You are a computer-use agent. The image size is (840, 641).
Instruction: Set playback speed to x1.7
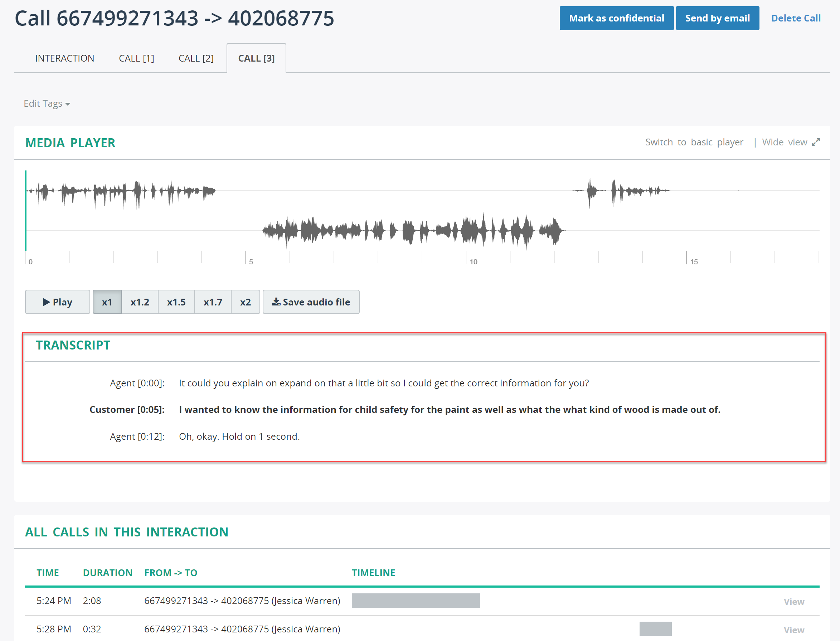point(213,302)
